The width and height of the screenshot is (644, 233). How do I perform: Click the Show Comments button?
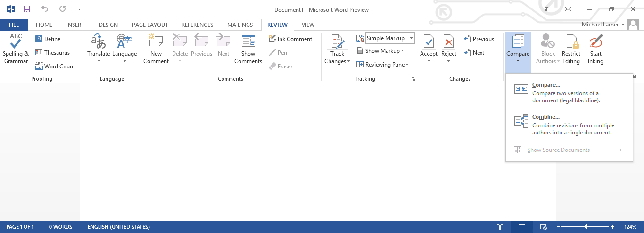coord(248,49)
